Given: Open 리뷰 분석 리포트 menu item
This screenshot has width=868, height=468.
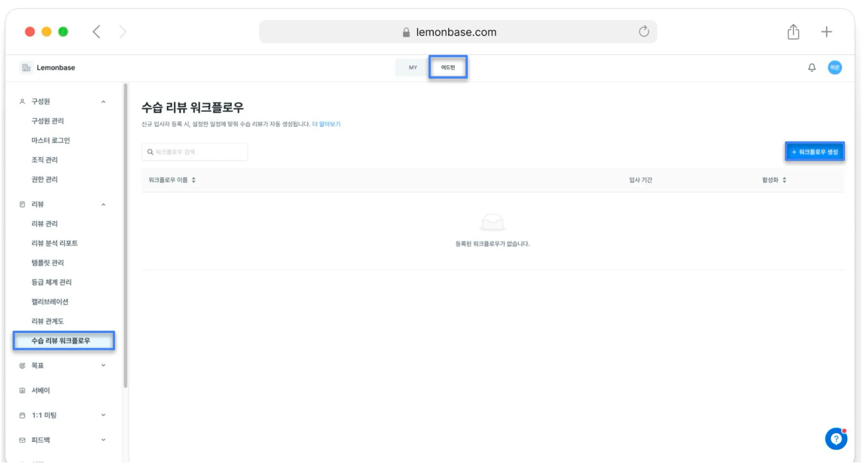Looking at the screenshot, I should point(54,243).
